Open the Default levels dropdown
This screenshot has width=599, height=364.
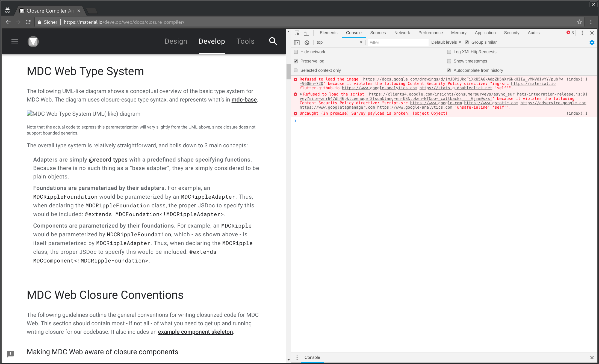click(x=445, y=42)
